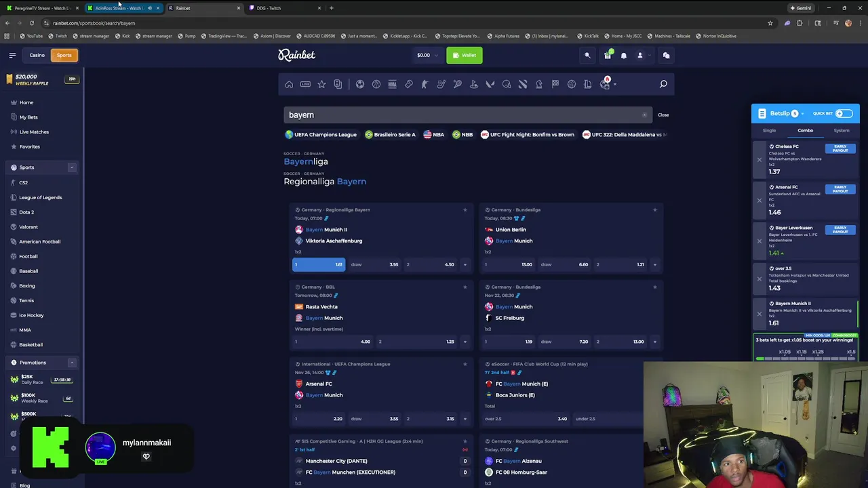Switch to the Casino tab

click(37, 55)
